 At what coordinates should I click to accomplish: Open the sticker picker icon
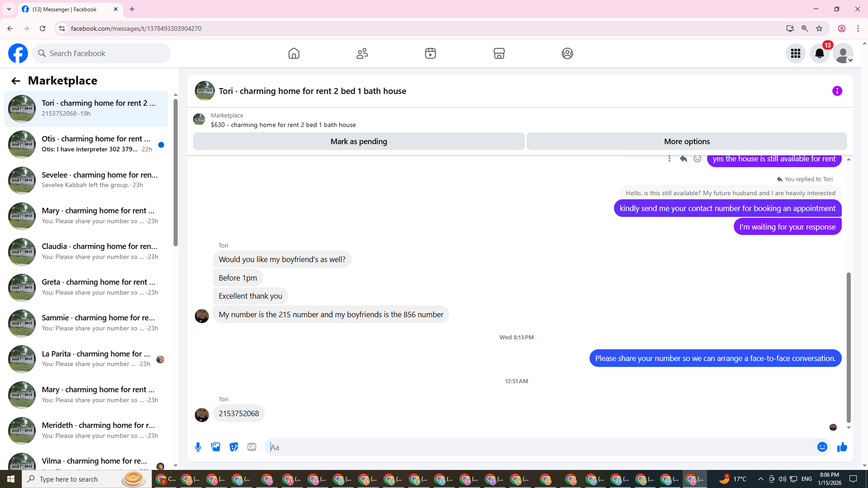click(x=234, y=447)
